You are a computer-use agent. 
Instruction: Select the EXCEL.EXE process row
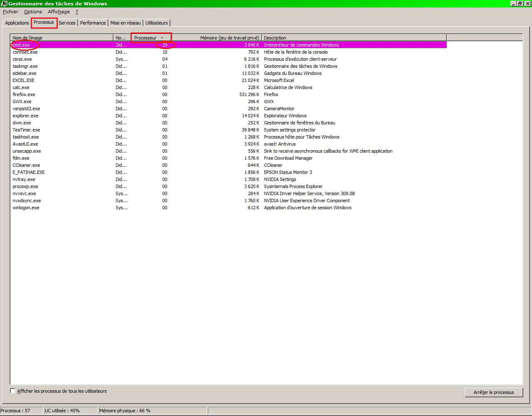[24, 80]
